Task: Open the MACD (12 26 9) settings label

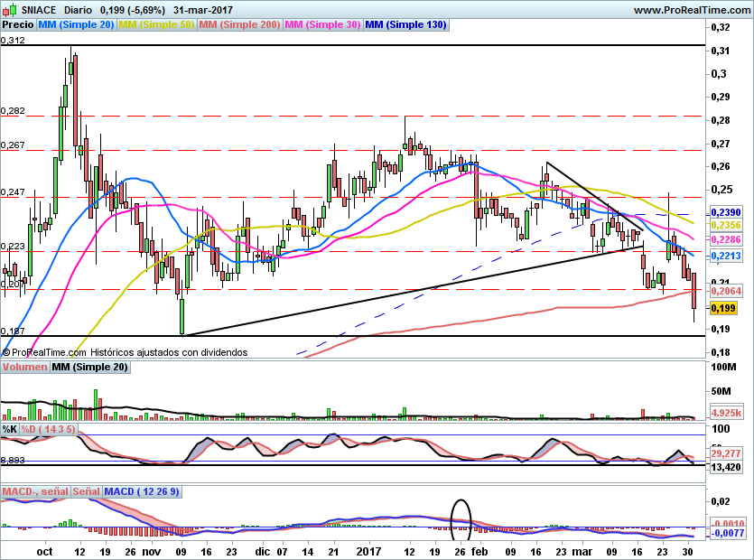Action: click(143, 491)
